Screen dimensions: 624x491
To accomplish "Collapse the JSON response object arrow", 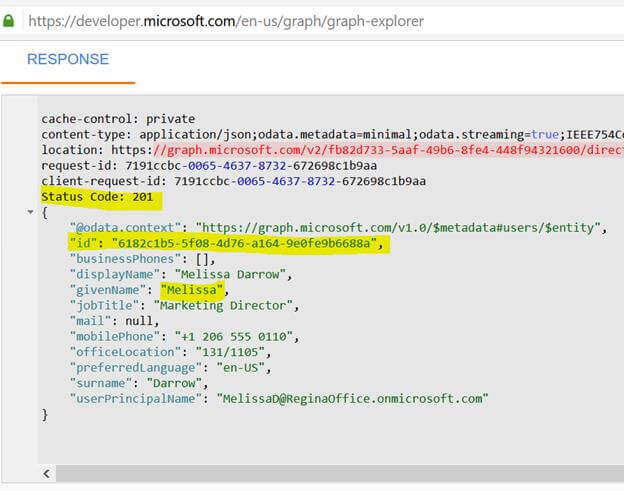I will pyautogui.click(x=31, y=212).
